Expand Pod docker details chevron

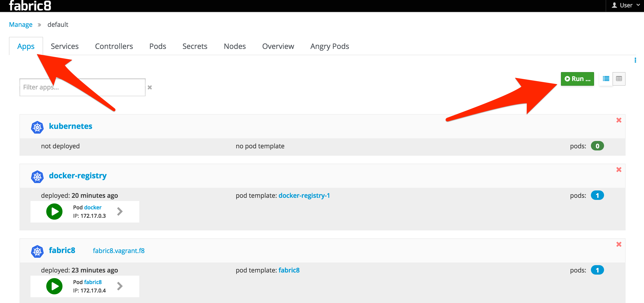tap(120, 211)
